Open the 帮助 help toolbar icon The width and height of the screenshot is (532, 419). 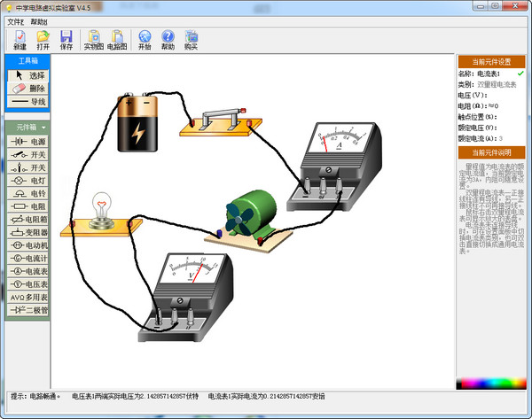click(x=168, y=40)
